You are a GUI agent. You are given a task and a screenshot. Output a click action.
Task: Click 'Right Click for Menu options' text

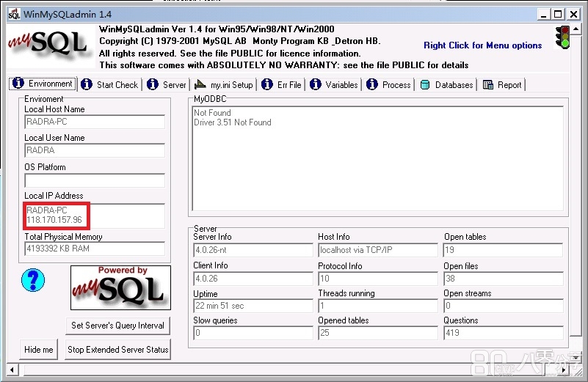click(482, 45)
